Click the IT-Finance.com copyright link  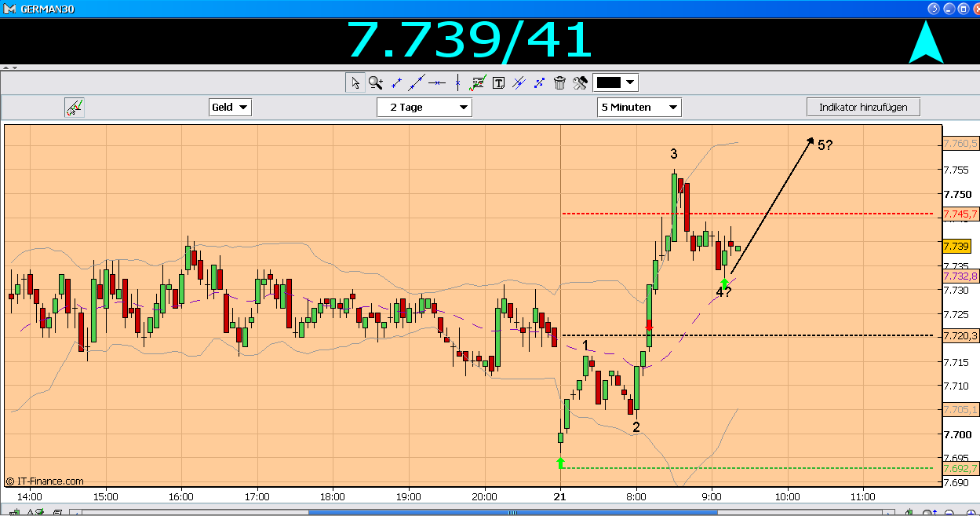point(45,481)
